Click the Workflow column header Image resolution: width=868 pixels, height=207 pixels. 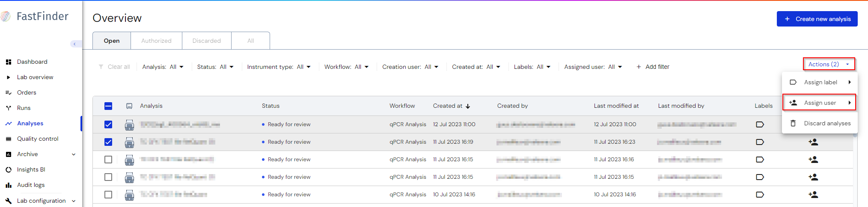402,106
